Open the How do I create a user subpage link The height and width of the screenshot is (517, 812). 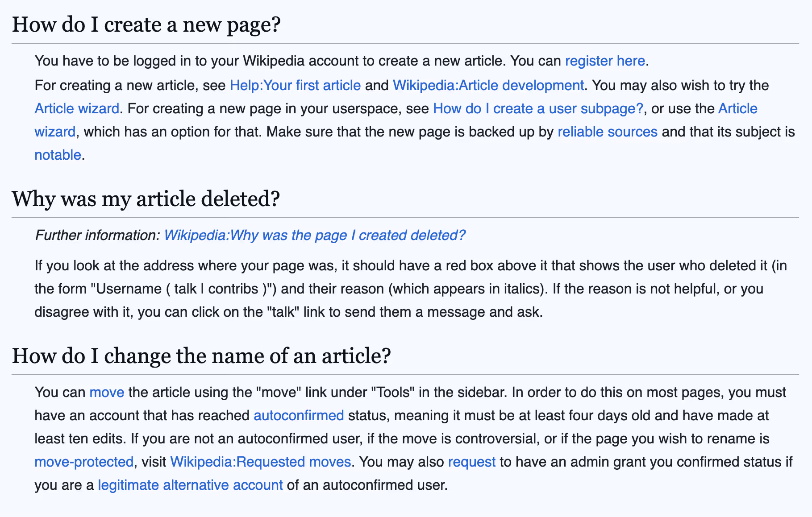tap(538, 108)
